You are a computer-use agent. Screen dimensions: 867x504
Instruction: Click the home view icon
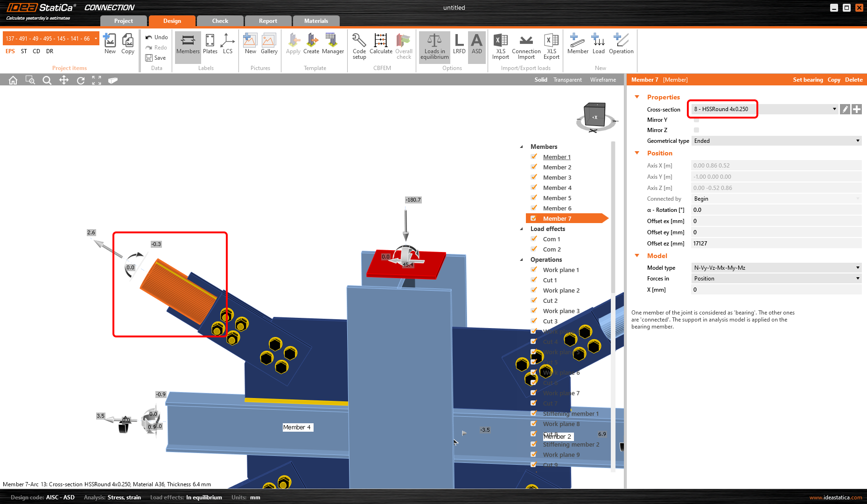point(13,80)
